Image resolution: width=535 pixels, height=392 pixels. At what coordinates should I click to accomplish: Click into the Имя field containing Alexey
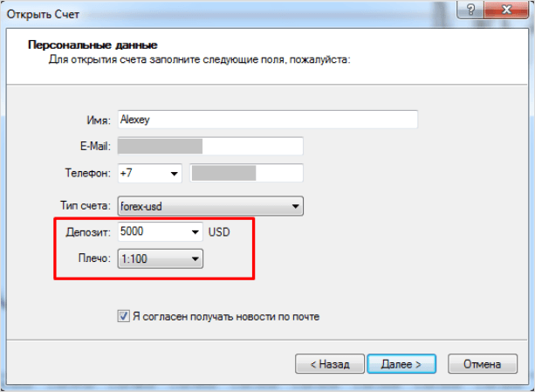point(267,120)
